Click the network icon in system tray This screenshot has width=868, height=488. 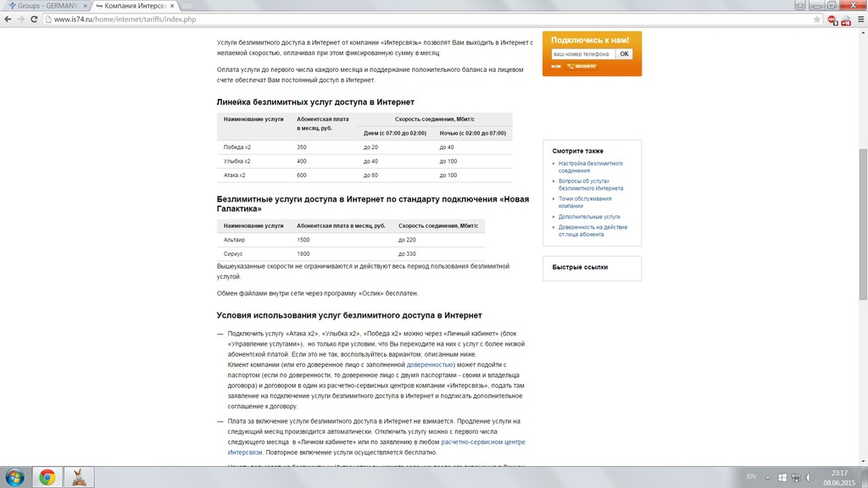click(x=796, y=478)
